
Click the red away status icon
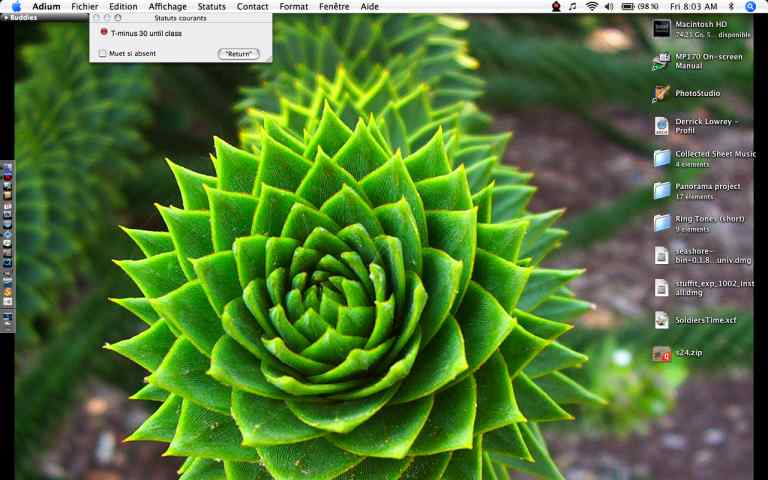pyautogui.click(x=103, y=32)
